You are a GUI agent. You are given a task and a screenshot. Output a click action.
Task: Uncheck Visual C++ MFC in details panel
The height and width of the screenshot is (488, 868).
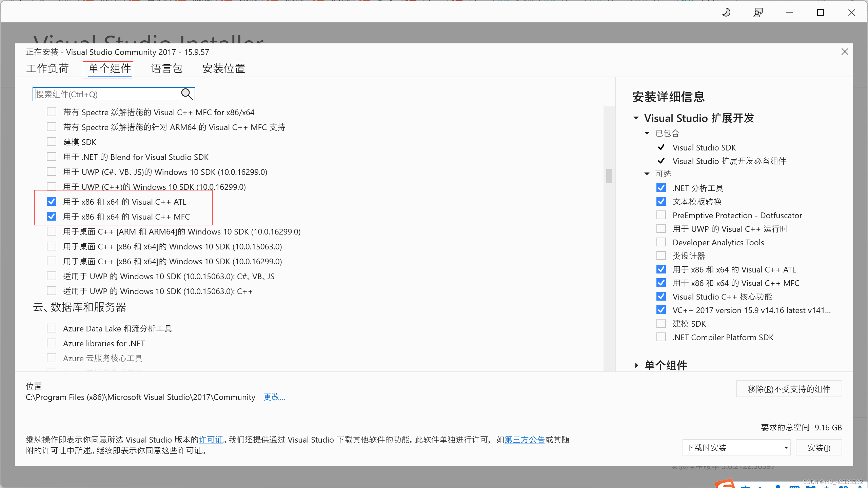(x=661, y=283)
